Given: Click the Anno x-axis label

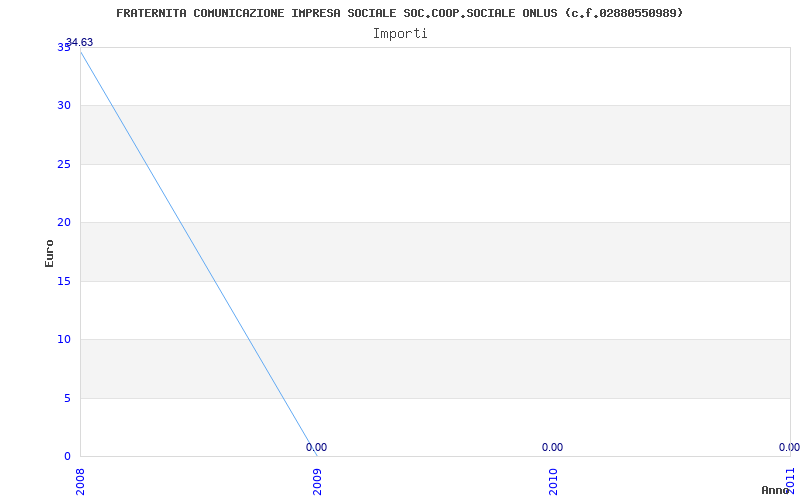Looking at the screenshot, I should (776, 490).
